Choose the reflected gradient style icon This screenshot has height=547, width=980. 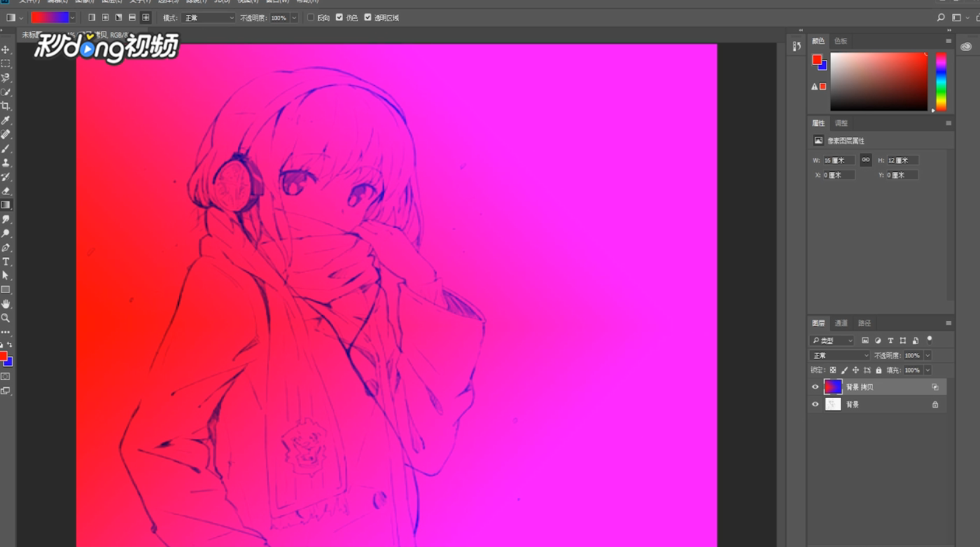[x=132, y=18]
